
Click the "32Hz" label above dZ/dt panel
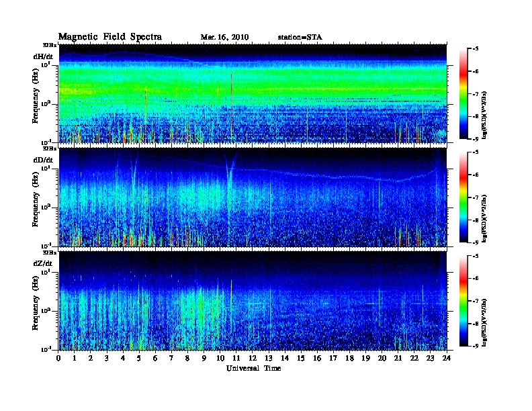49,253
